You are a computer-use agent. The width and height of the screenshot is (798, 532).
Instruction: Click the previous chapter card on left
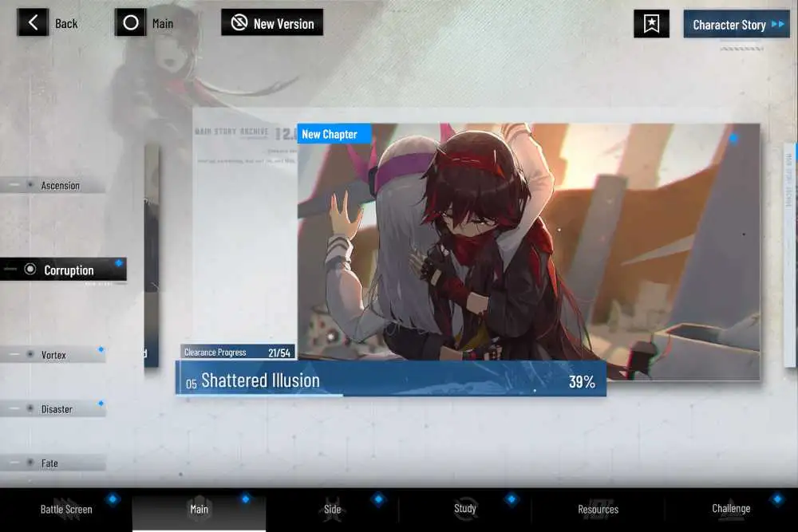tap(152, 256)
